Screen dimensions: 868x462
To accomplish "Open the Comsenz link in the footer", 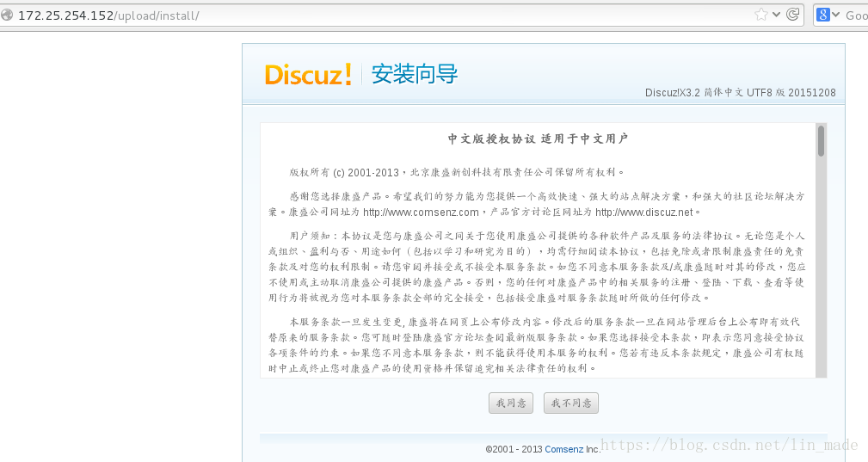I will (563, 449).
